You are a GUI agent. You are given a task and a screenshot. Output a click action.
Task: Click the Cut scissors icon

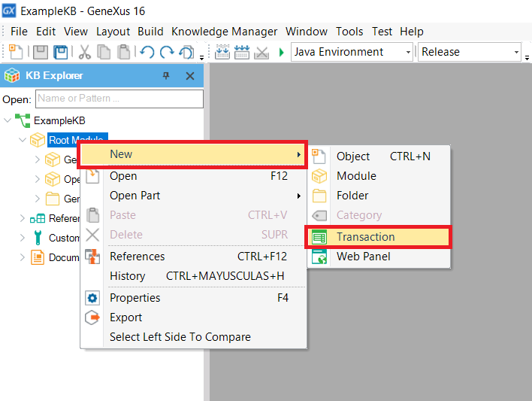click(x=84, y=52)
